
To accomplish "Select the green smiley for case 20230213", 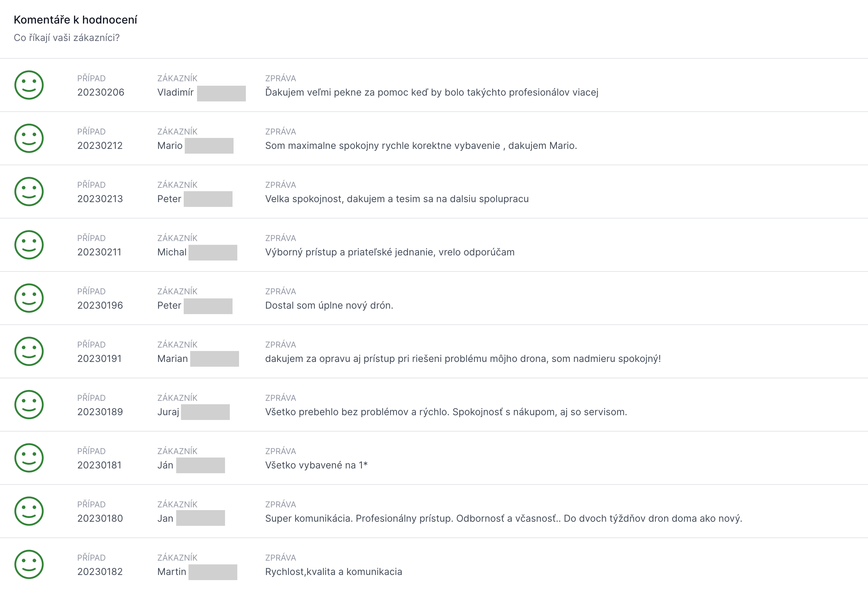I will coord(29,192).
